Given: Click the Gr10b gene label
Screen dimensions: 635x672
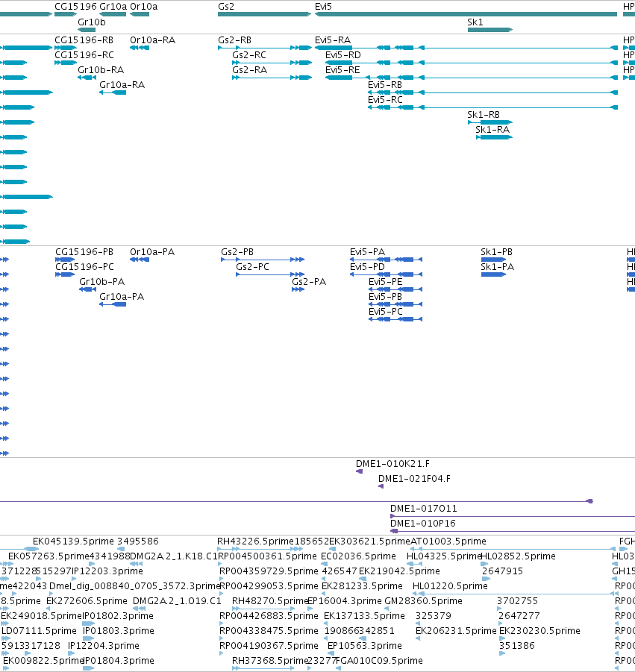Looking at the screenshot, I should click(91, 22).
